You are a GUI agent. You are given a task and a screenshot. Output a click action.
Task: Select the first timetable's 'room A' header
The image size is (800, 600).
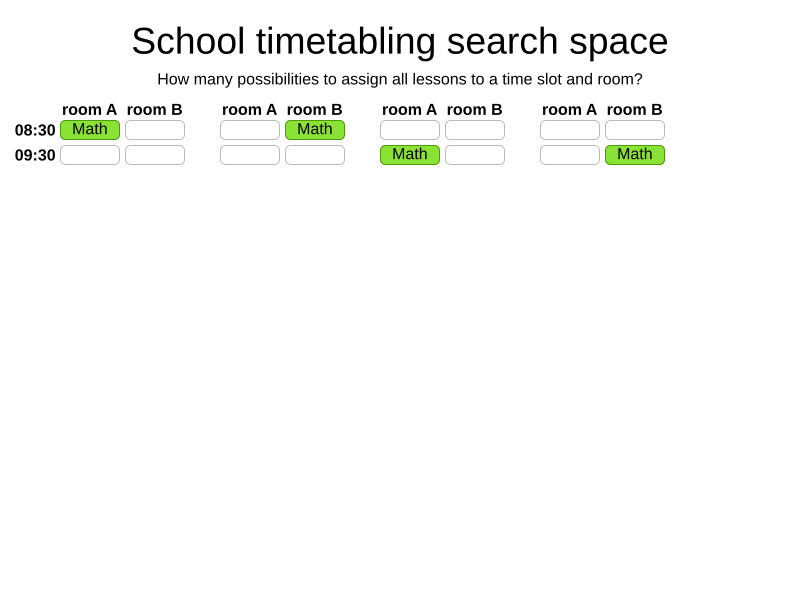tap(90, 110)
